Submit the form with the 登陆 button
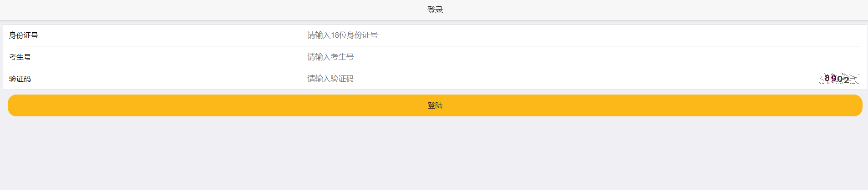Viewport: 868px width, 190px height. pyautogui.click(x=435, y=105)
